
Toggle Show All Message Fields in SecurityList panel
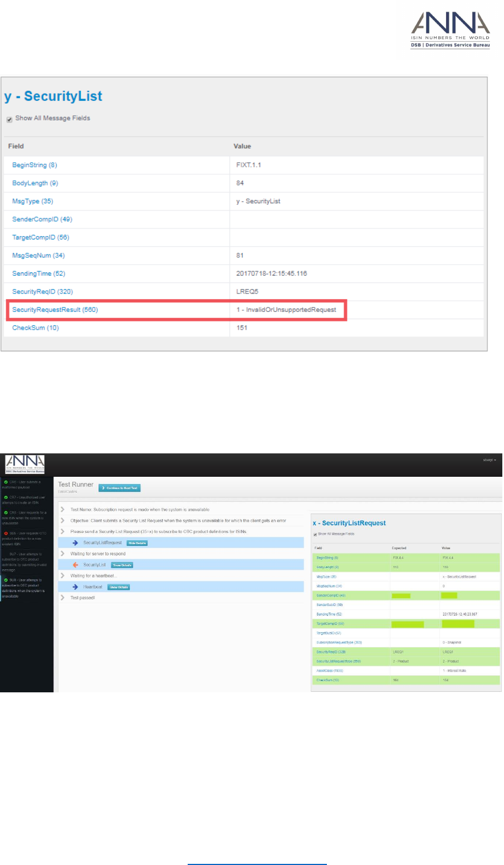coord(9,119)
